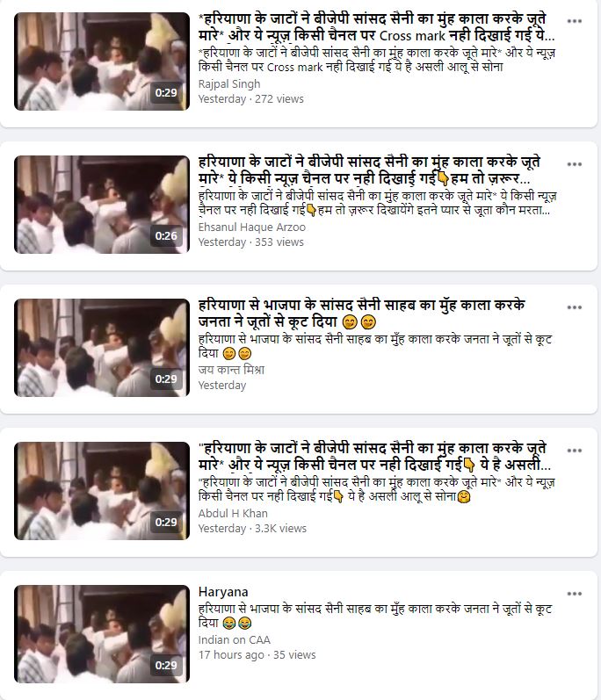
Task: Open three-dot menu for Indian on CAA video
Action: pos(575,594)
